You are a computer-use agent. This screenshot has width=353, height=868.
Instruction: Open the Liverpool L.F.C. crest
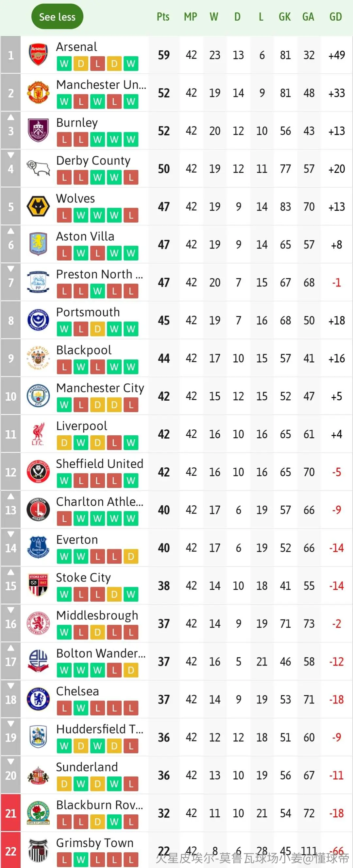click(x=38, y=434)
